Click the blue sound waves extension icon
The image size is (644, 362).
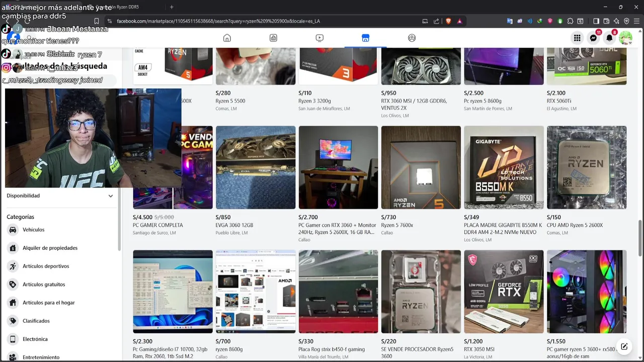point(530,21)
